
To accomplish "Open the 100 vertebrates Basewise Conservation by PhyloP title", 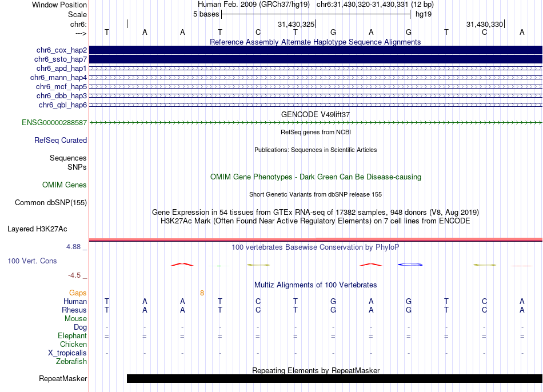I will pyautogui.click(x=316, y=247).
